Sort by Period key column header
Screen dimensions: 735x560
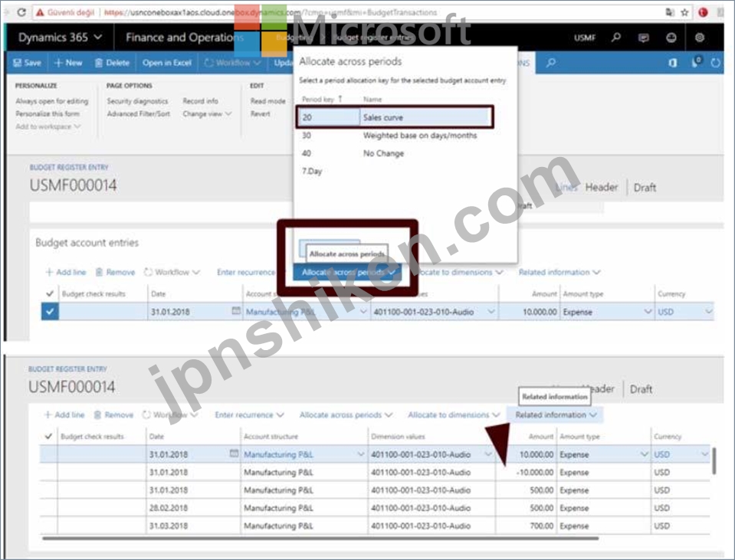tap(322, 100)
